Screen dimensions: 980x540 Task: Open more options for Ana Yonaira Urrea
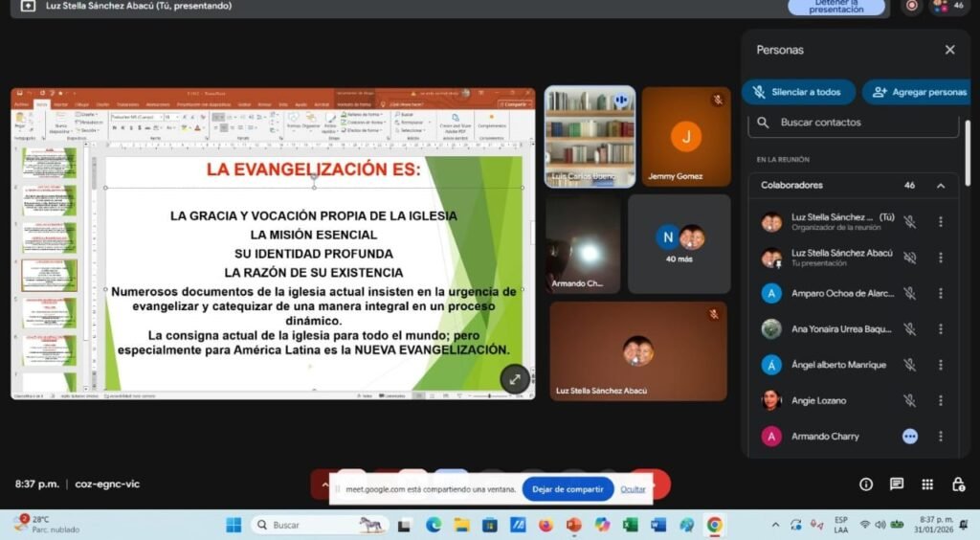point(941,329)
